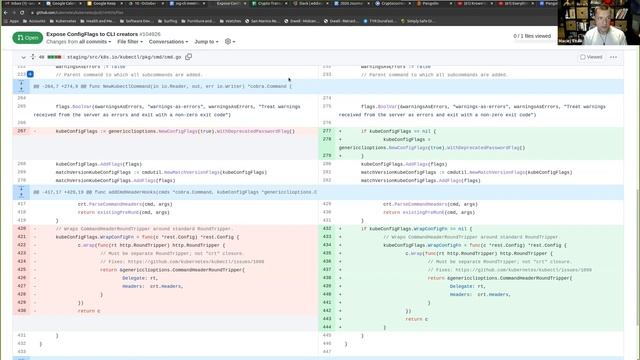Screen dimensions: 640x360
Task: Open the Watches bookmark folder
Action: tap(230, 21)
